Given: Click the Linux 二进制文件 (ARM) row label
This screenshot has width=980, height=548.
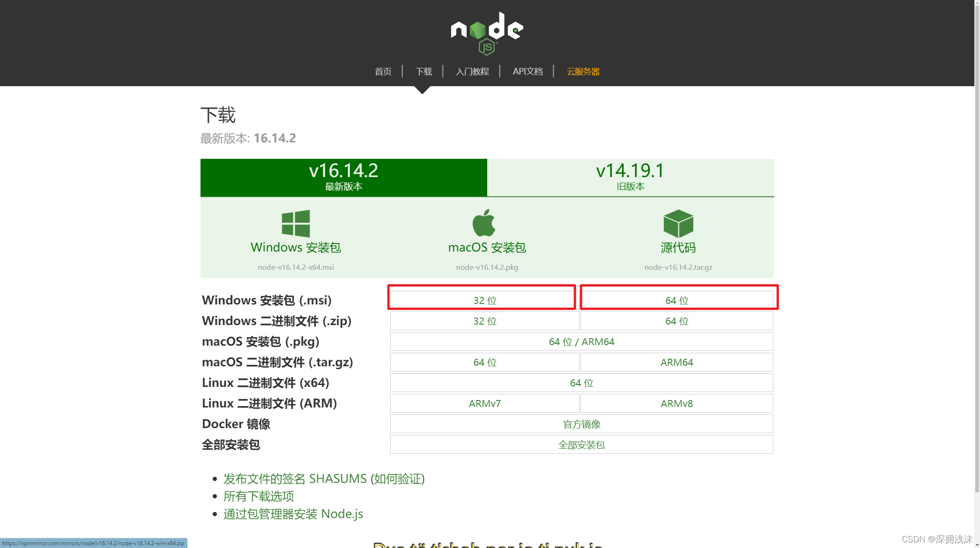Looking at the screenshot, I should (x=269, y=403).
